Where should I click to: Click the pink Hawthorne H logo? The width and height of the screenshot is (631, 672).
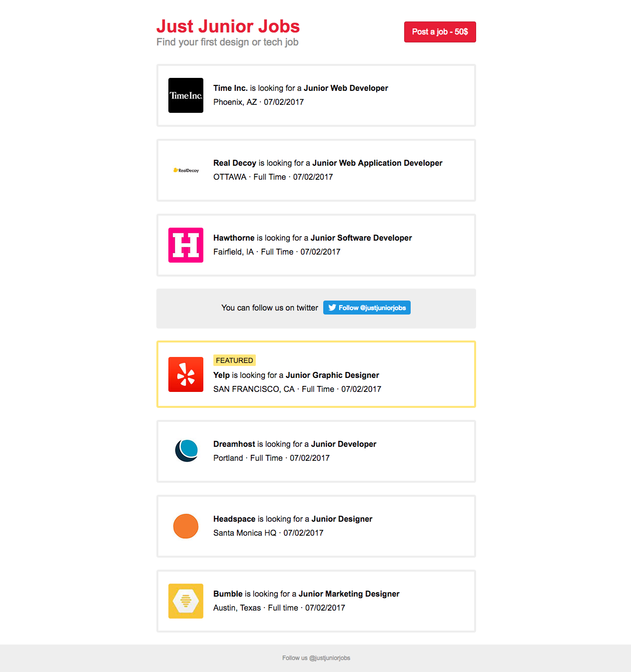pyautogui.click(x=186, y=245)
